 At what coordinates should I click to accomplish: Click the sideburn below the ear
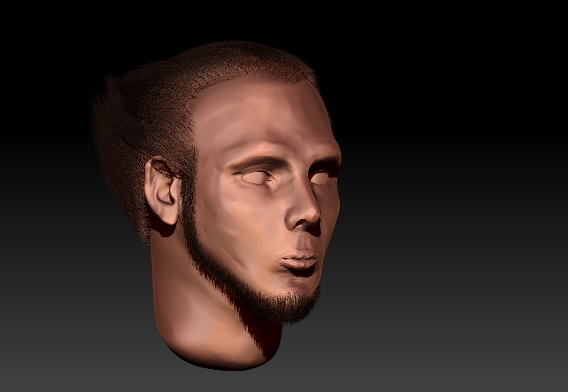point(190,220)
